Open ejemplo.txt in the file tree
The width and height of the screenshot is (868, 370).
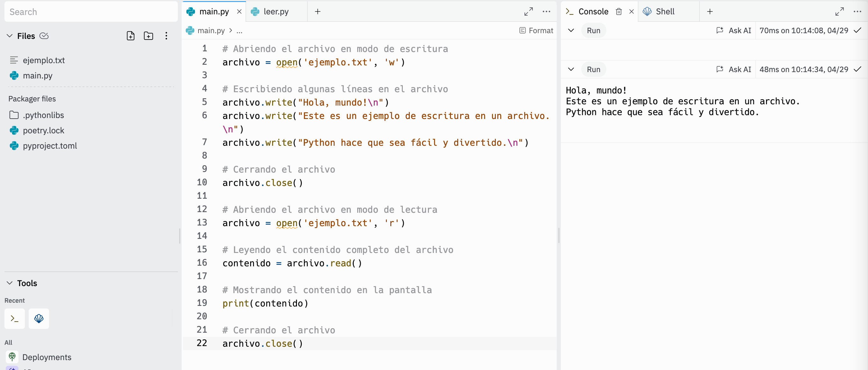[x=43, y=60]
